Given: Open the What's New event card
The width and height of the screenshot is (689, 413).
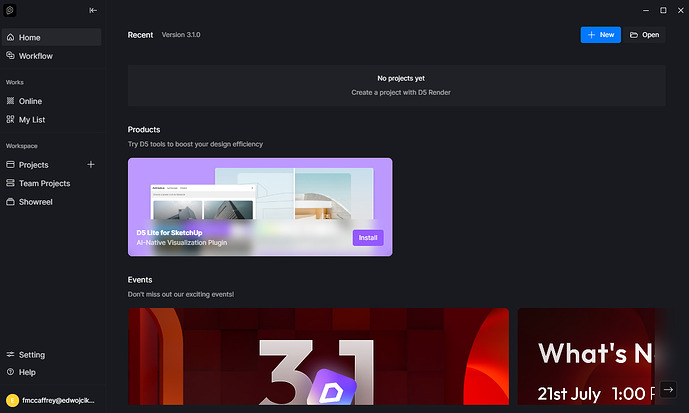Looking at the screenshot, I should (x=591, y=356).
